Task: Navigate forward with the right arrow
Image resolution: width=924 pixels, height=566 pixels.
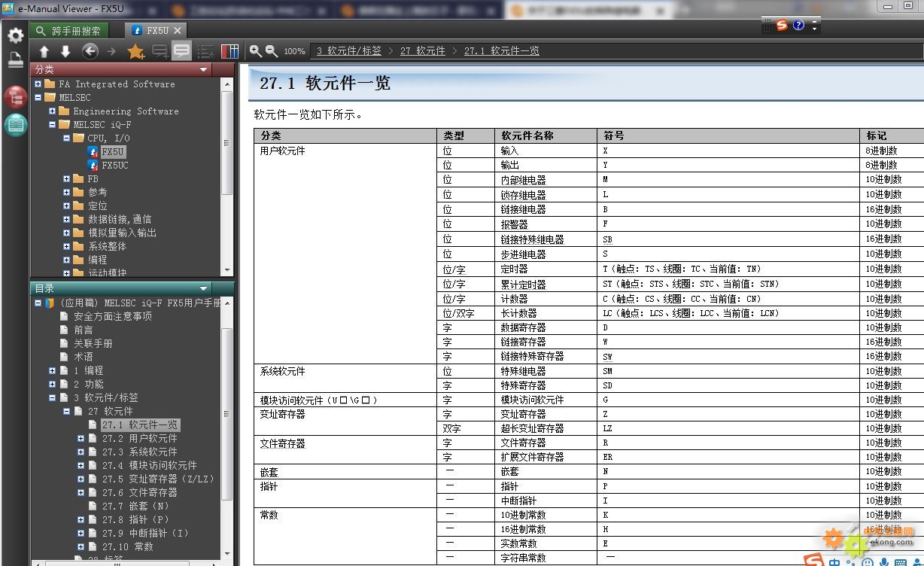Action: click(x=111, y=51)
